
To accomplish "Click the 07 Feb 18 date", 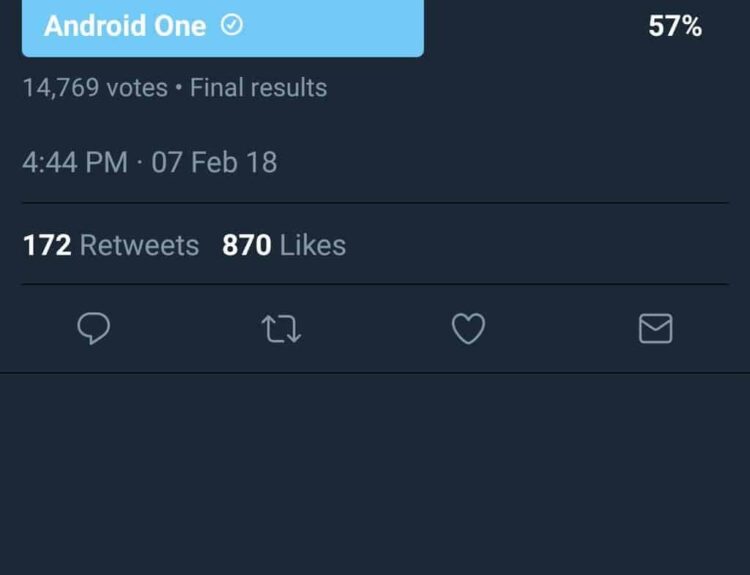I will pos(214,162).
